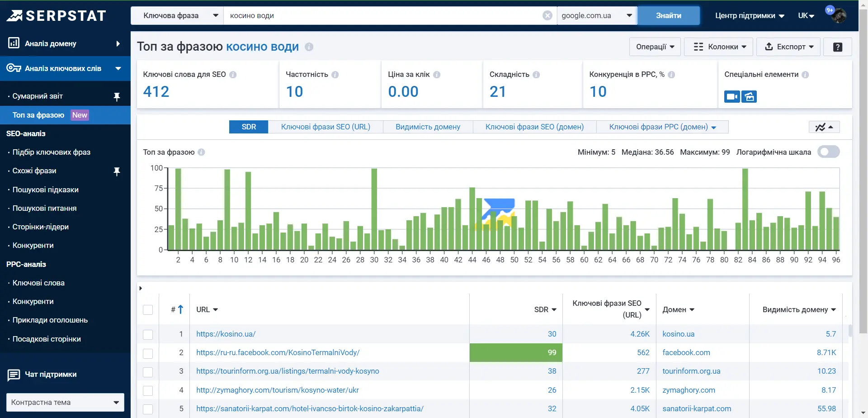Screen dimensions: 868x418
Task: Switch to Ключові фрази SEO (URL) tab
Action: tap(325, 127)
